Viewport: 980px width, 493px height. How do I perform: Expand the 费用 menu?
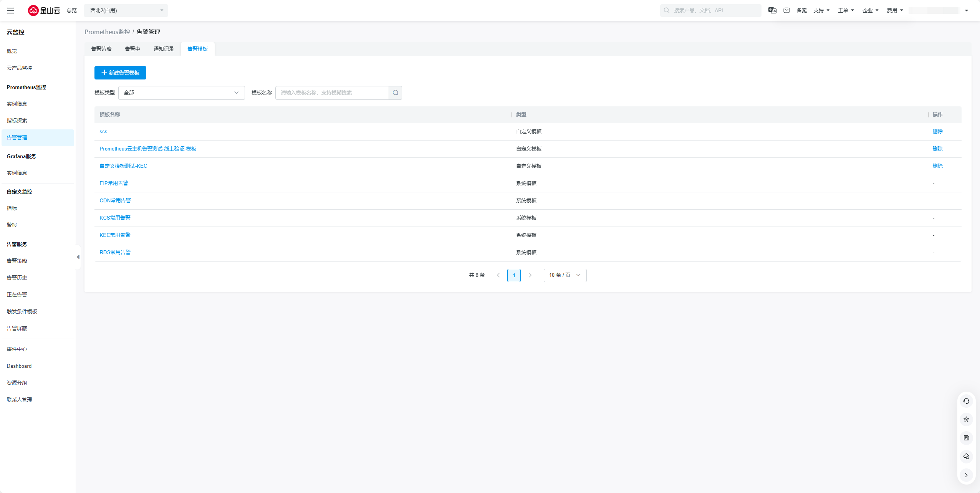click(x=895, y=10)
